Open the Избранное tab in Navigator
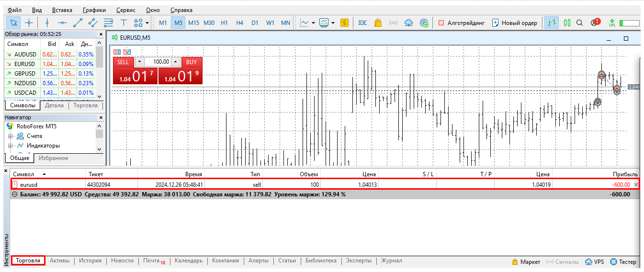Image resolution: width=644 pixels, height=272 pixels. point(54,158)
